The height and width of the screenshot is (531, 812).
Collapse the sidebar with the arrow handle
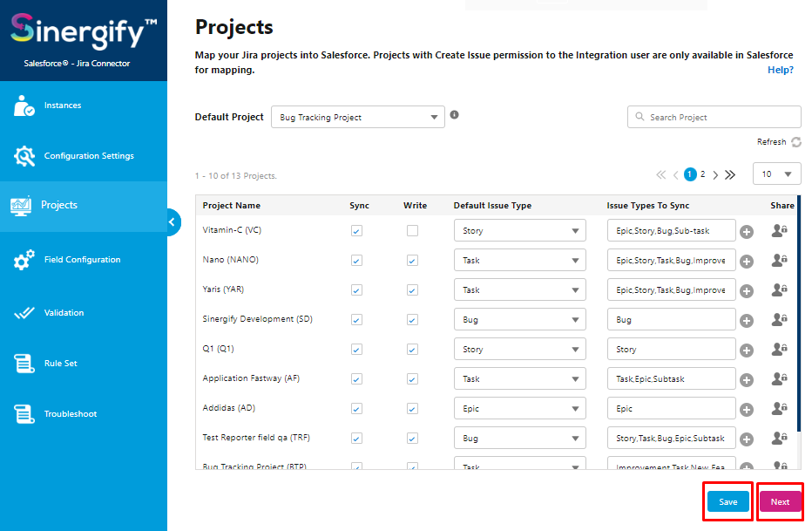[x=173, y=222]
